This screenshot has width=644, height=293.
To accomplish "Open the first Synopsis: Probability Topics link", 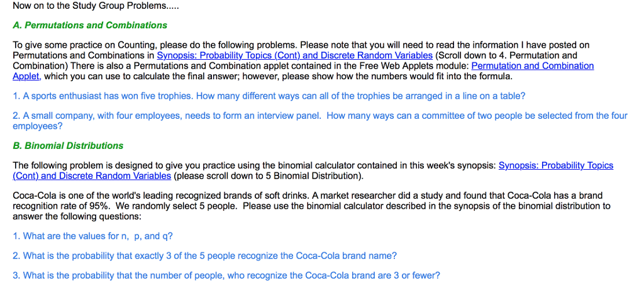I will pos(294,55).
